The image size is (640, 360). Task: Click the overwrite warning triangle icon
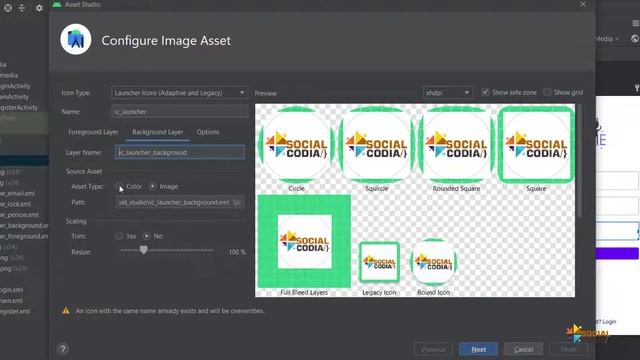66,311
